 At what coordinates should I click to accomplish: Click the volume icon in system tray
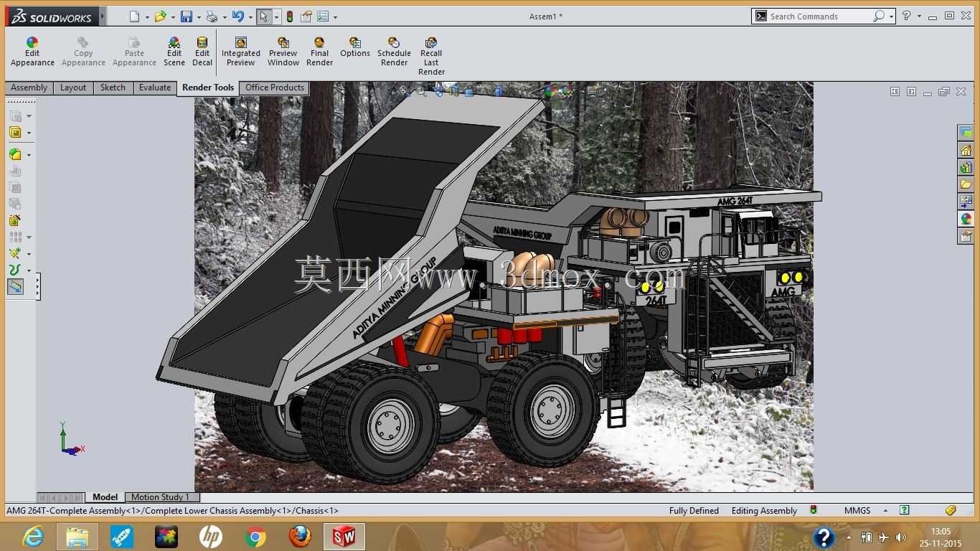pyautogui.click(x=902, y=538)
